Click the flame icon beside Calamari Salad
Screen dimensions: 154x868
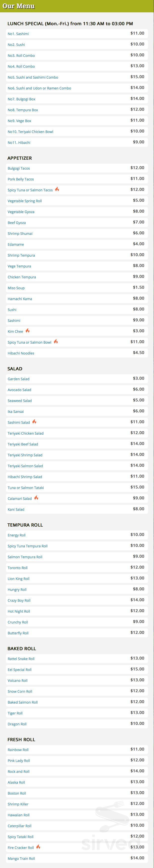click(36, 498)
